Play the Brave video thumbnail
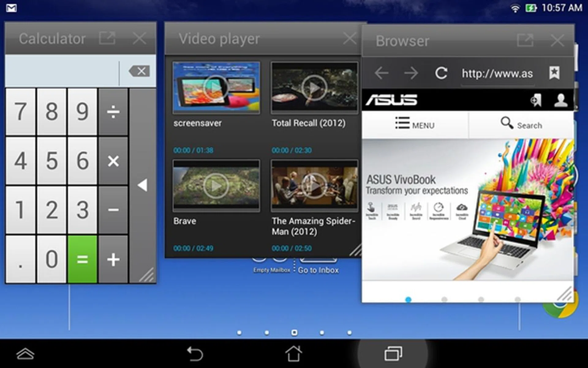This screenshot has width=588, height=368. click(216, 186)
